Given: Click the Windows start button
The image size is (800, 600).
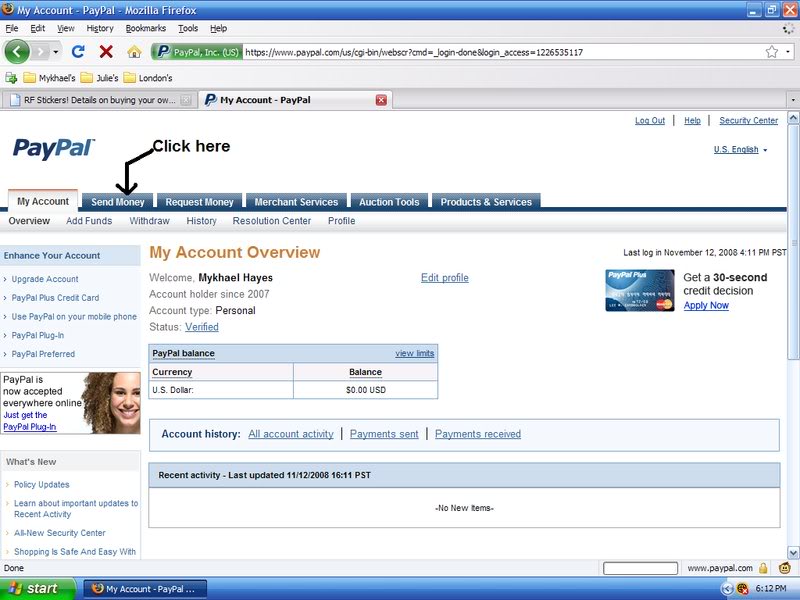Looking at the screenshot, I should (37, 589).
